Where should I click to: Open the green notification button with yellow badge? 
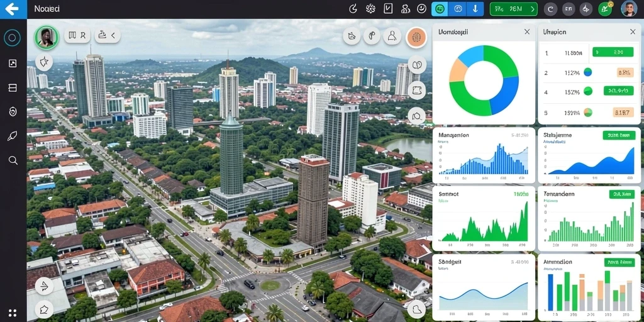[x=605, y=9]
